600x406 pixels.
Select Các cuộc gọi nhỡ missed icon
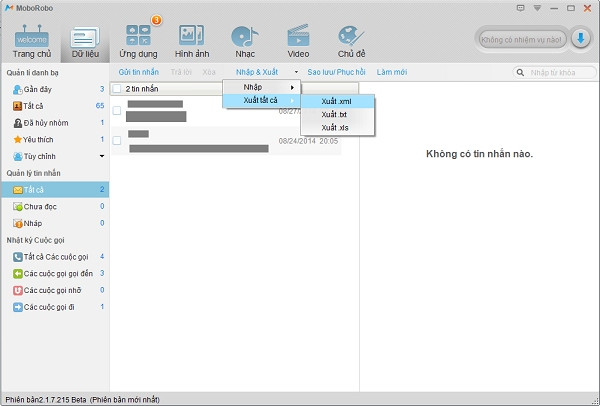pos(18,290)
